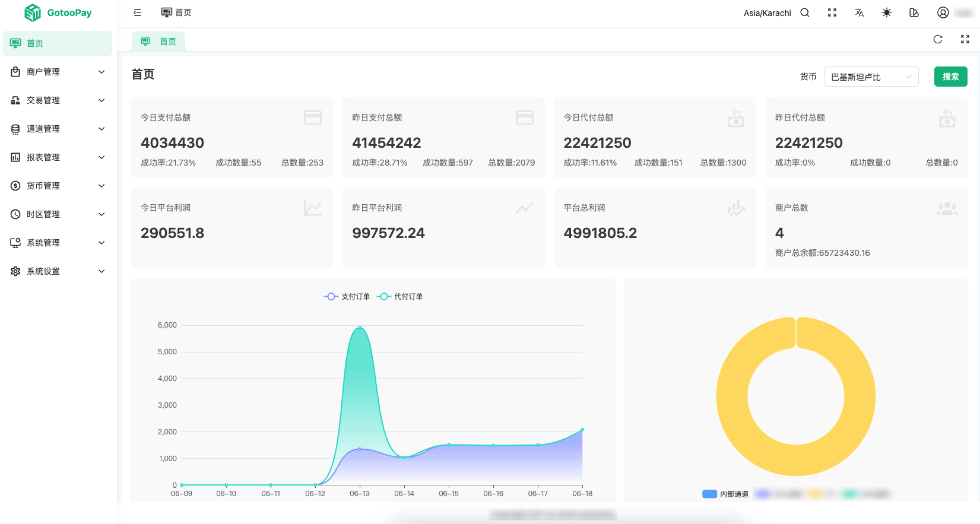Expand the 通道管理 menu chevron
The image size is (980, 524).
coord(102,129)
